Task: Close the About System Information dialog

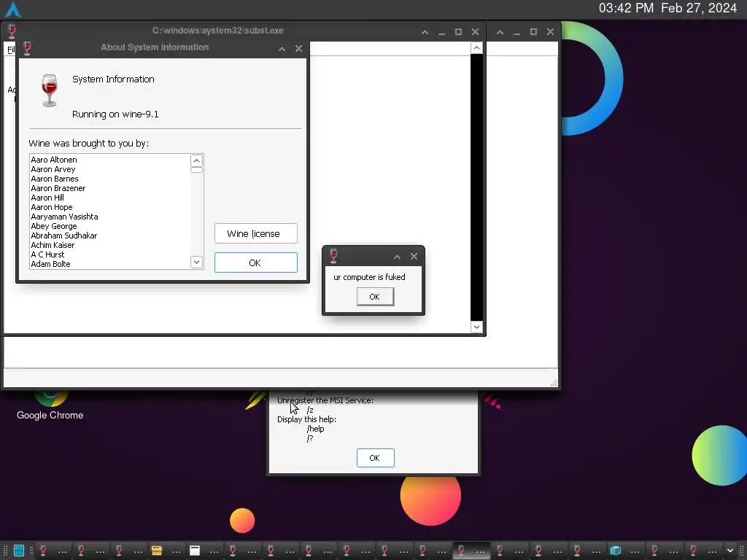Action: [x=298, y=49]
